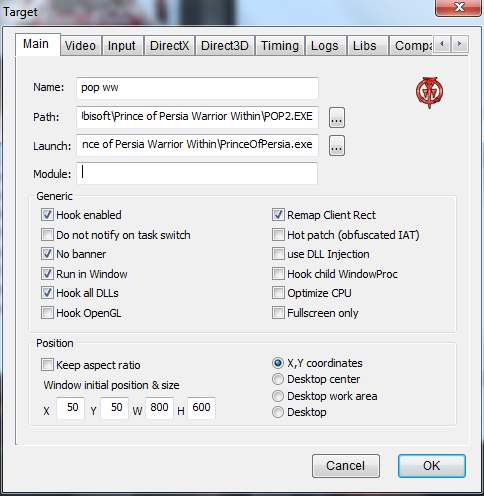Click the Prince of Persia game emblem icon

429,92
